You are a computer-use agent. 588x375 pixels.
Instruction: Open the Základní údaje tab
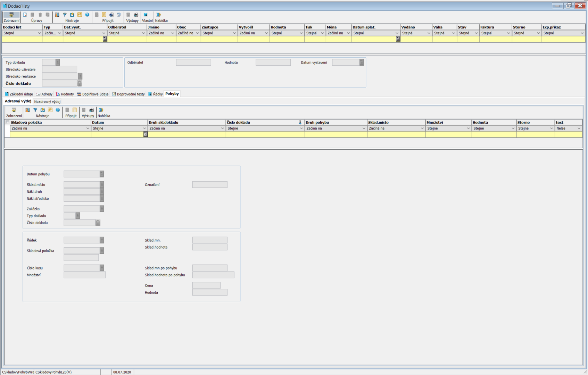click(x=19, y=94)
